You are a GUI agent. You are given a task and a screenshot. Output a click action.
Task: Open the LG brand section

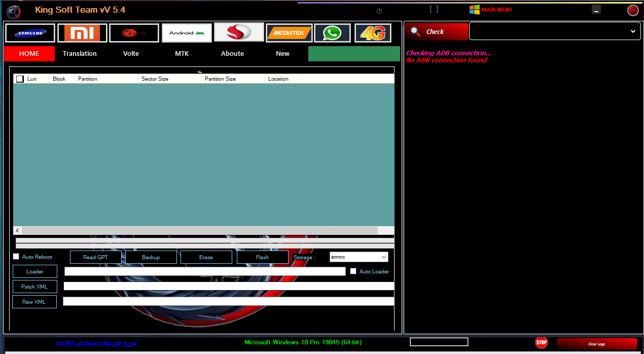click(x=134, y=32)
